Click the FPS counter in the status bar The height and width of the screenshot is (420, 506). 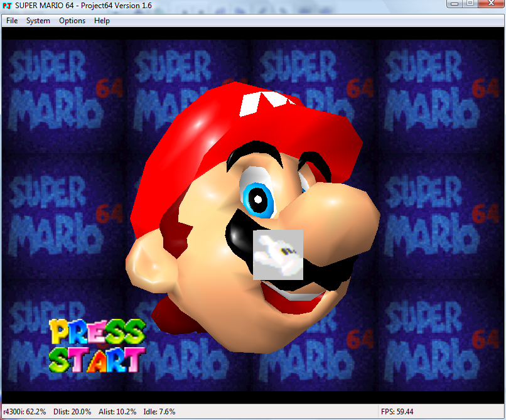[x=397, y=412]
